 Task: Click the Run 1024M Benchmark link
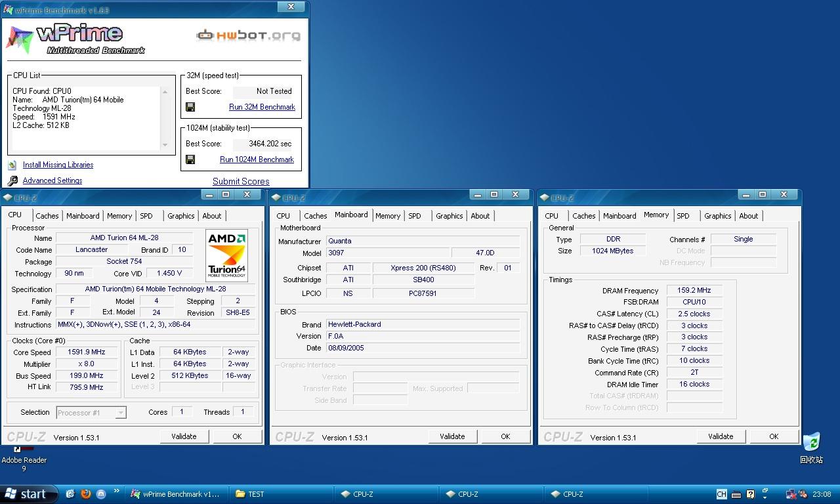[x=257, y=159]
